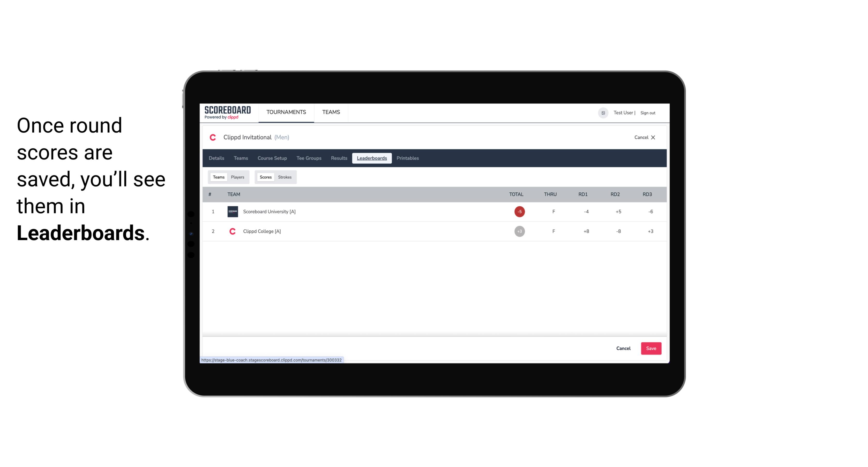
Task: Click the Teams filter button
Action: tap(218, 177)
